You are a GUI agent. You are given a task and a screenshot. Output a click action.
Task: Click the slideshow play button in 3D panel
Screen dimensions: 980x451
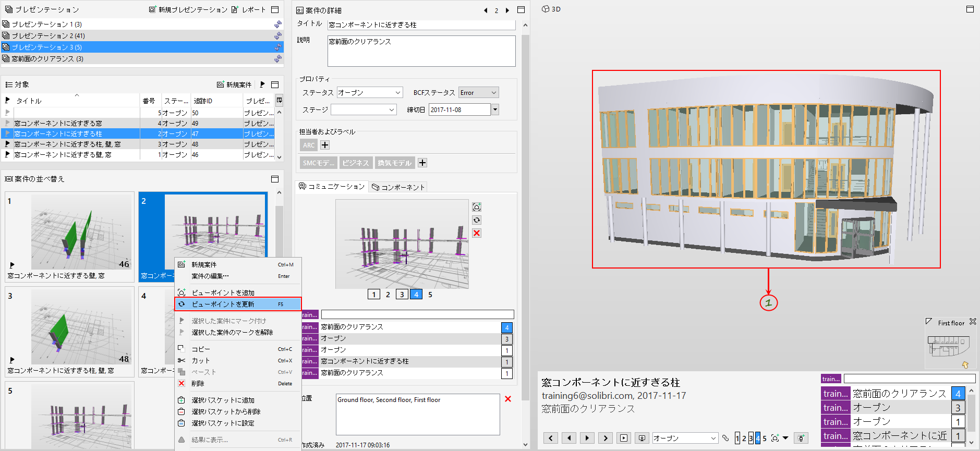pos(624,438)
